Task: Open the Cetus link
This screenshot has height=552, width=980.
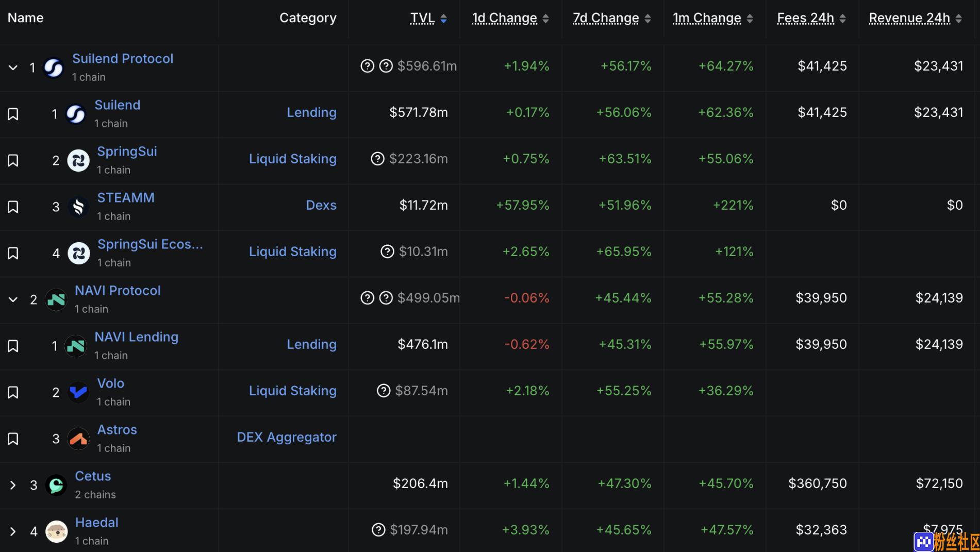Action: (x=93, y=476)
